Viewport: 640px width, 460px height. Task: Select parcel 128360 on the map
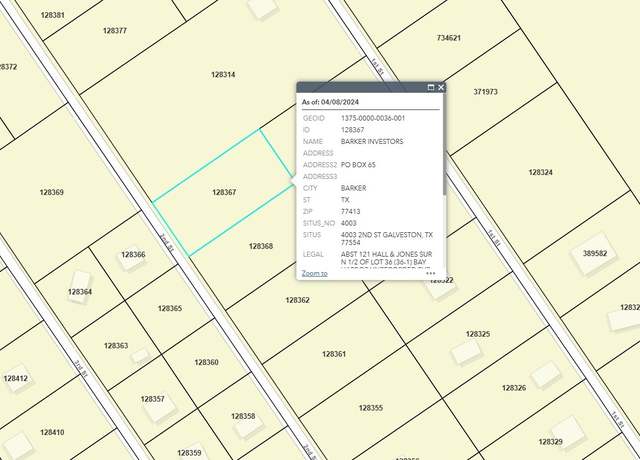[206, 362]
